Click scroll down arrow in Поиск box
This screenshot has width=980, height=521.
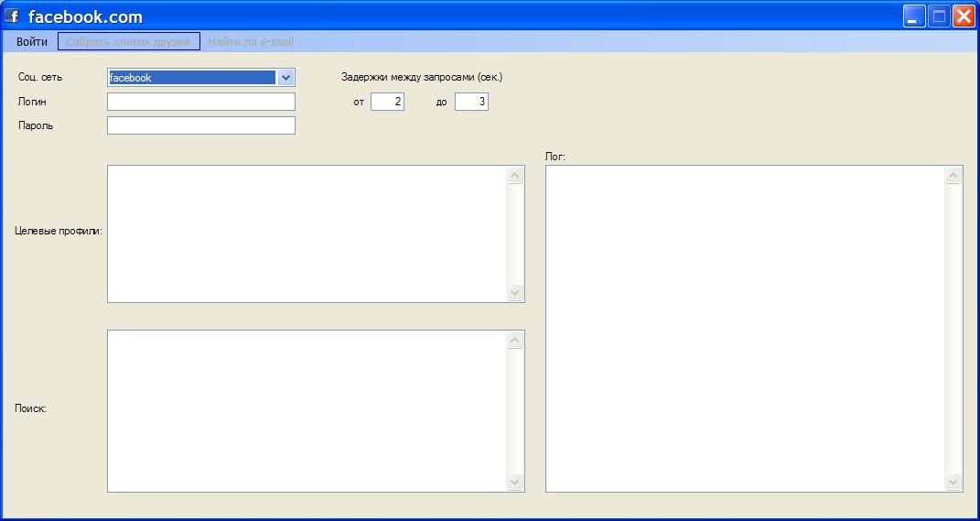click(x=515, y=483)
